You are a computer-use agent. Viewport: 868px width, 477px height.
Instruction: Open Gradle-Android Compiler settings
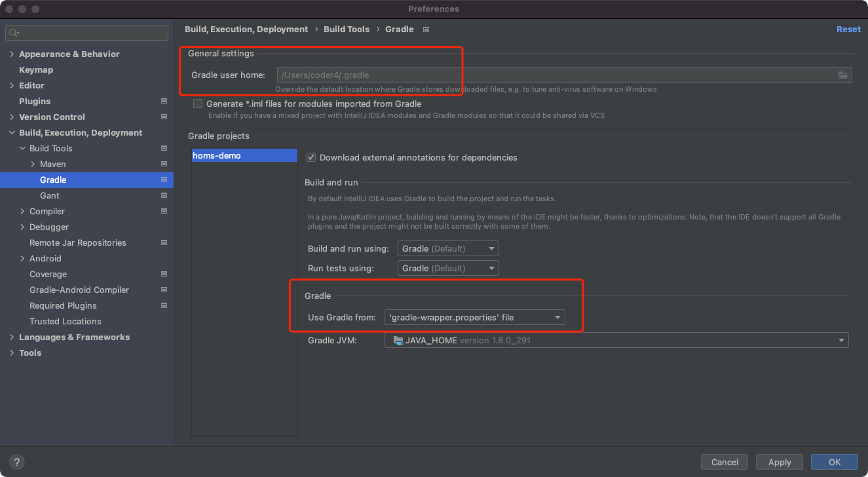coord(79,290)
